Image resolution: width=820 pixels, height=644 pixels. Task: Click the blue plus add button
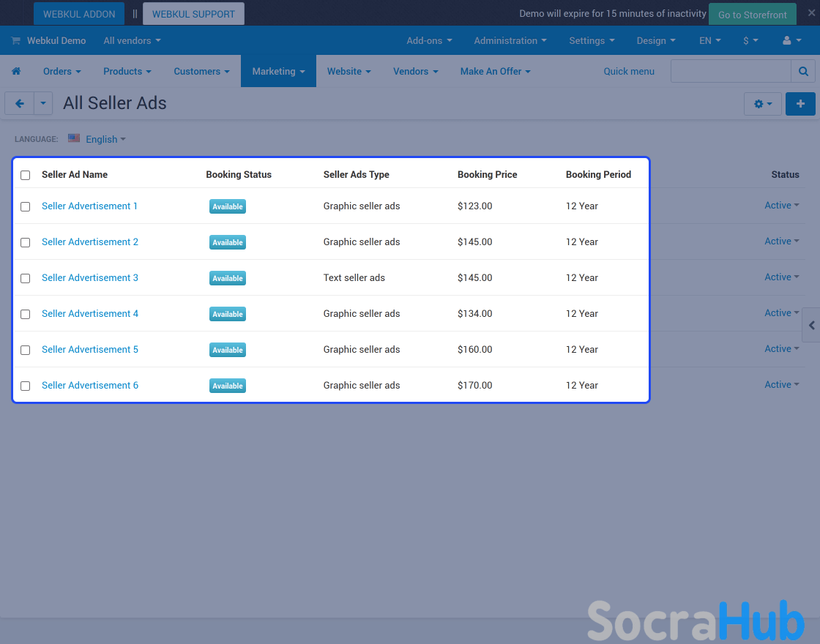point(800,104)
